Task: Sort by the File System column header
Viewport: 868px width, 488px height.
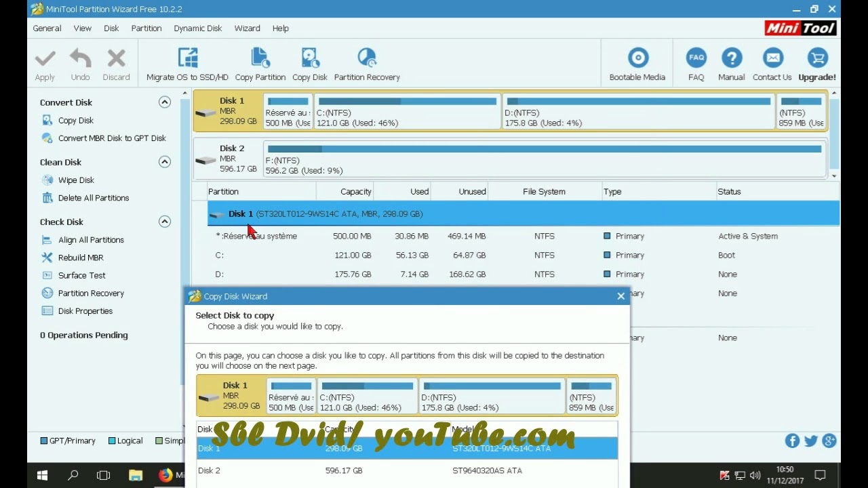Action: [x=544, y=192]
